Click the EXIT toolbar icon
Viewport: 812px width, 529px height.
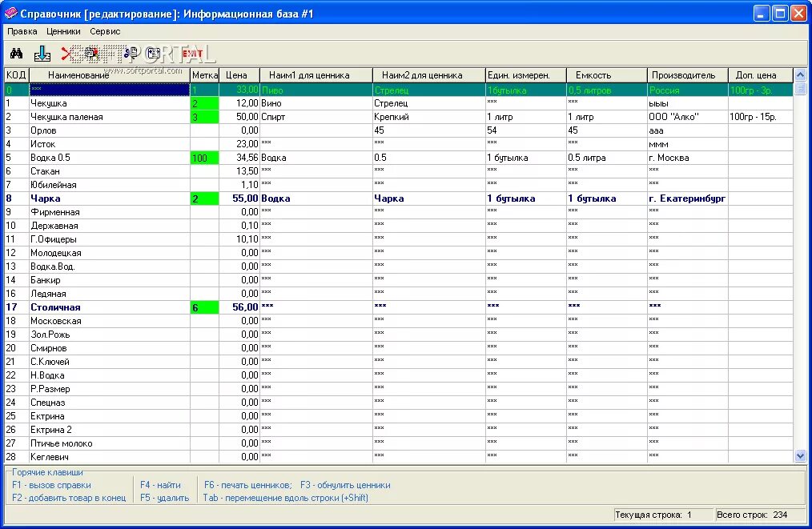point(192,54)
